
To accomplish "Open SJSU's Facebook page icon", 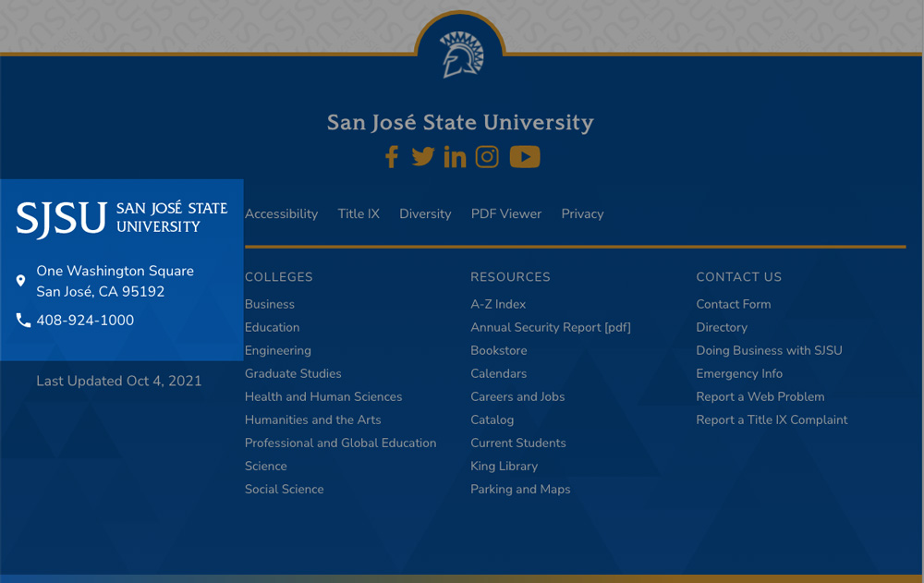I will tap(391, 156).
